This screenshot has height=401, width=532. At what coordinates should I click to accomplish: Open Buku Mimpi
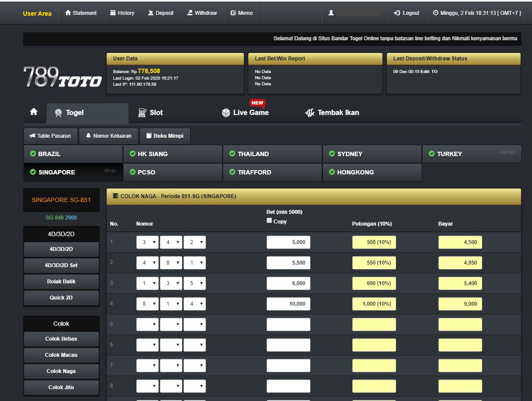pos(165,136)
